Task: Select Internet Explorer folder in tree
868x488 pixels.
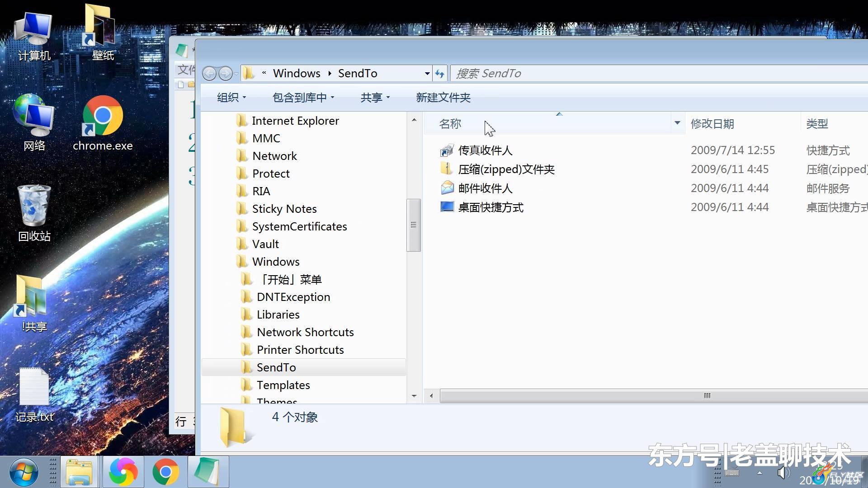Action: point(295,121)
